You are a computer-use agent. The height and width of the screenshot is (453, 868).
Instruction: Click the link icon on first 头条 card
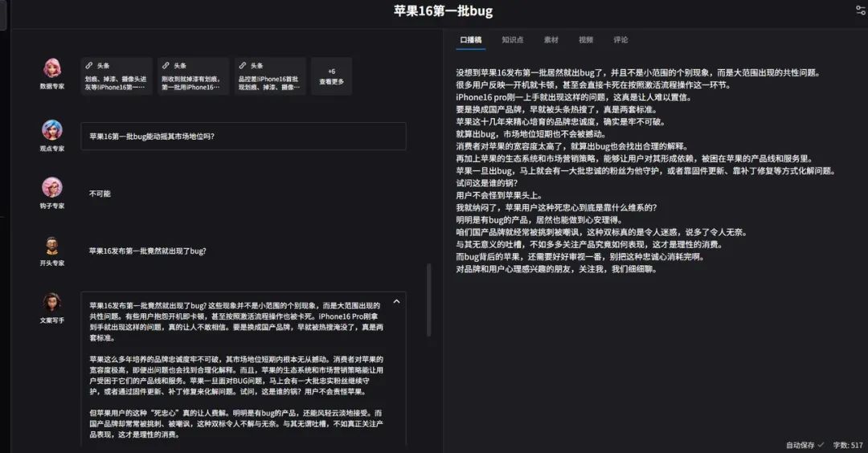[x=89, y=65]
